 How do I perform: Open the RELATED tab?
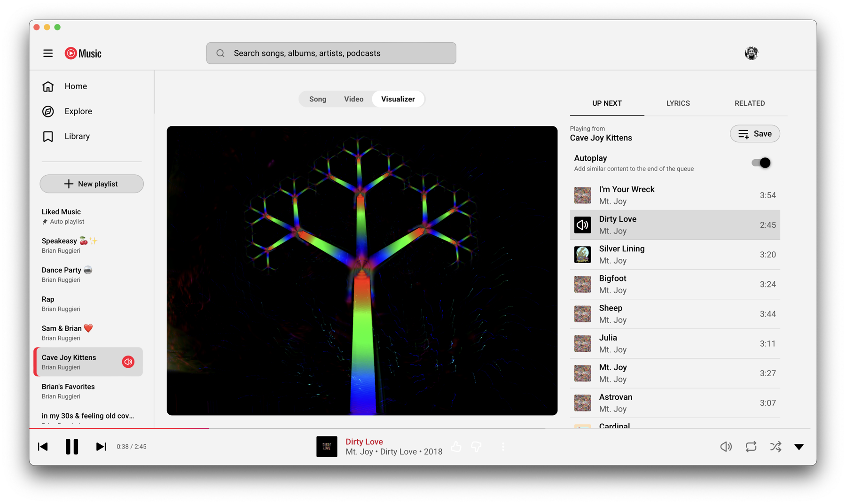click(x=750, y=103)
